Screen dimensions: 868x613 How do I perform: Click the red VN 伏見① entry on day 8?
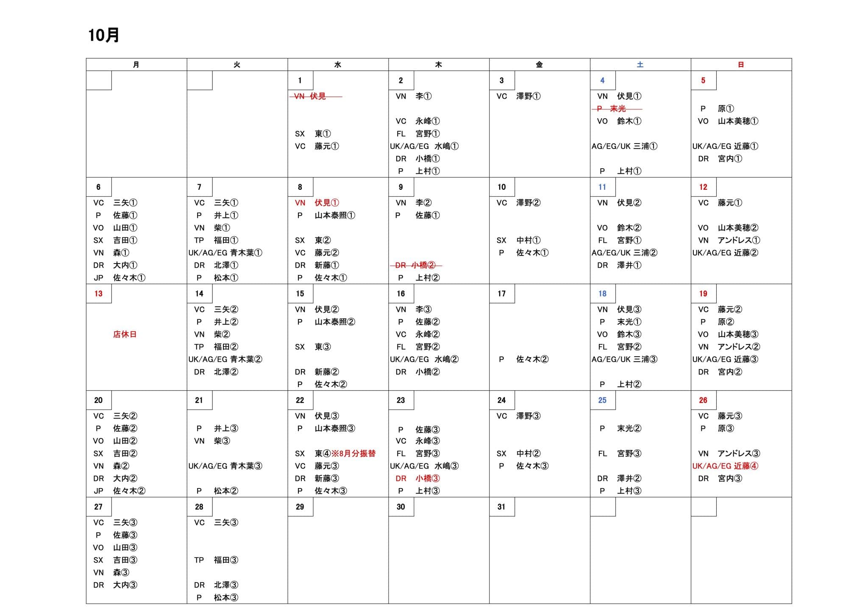point(317,203)
